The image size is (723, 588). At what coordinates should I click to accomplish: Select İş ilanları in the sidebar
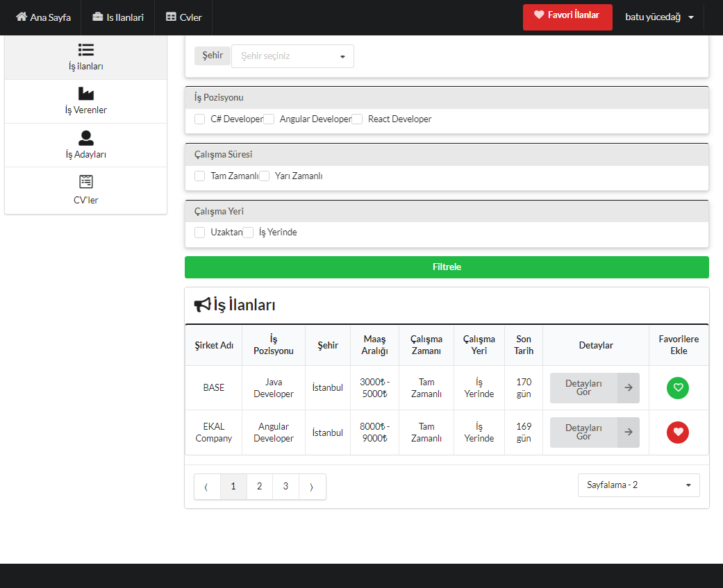[x=85, y=57]
